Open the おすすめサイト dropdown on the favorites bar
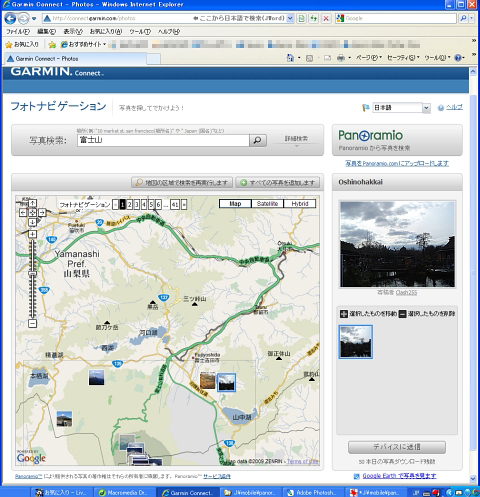 click(x=83, y=44)
